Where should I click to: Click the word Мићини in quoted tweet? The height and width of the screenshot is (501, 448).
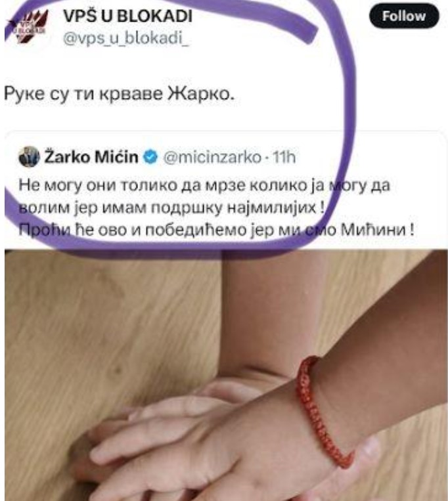(x=373, y=230)
